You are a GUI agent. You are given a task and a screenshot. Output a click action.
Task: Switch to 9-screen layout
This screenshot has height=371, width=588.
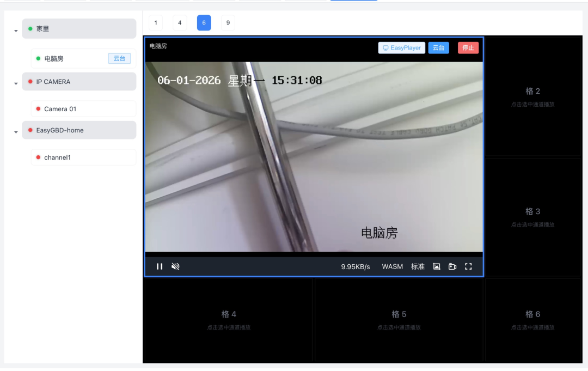point(228,22)
